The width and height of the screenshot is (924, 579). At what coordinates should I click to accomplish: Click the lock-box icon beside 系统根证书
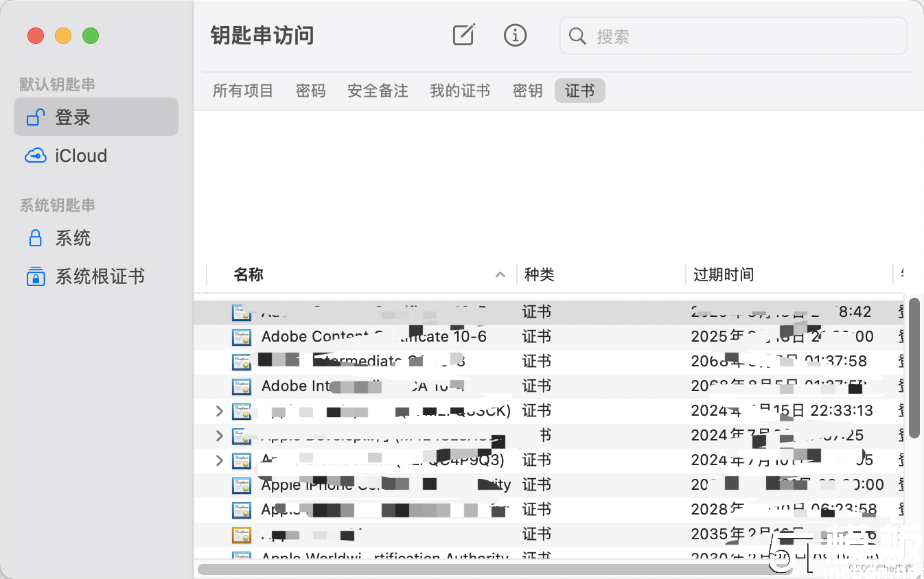(36, 276)
